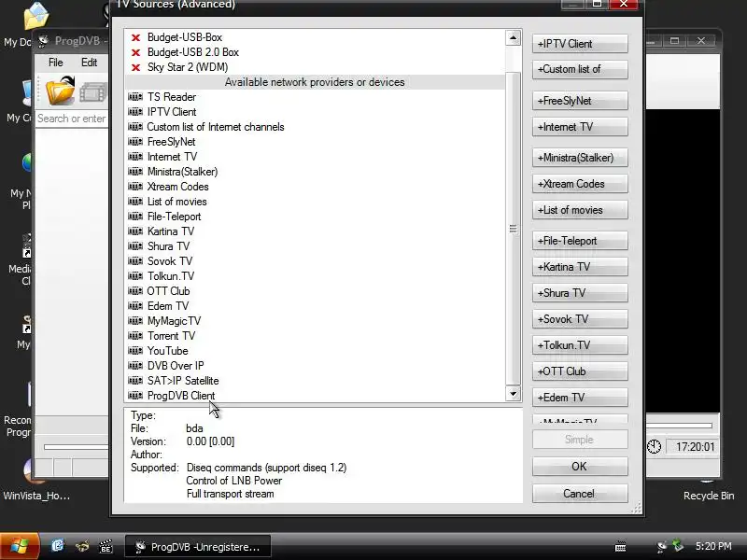This screenshot has height=560, width=747.
Task: Click Available network providers or devices header
Action: 315,82
